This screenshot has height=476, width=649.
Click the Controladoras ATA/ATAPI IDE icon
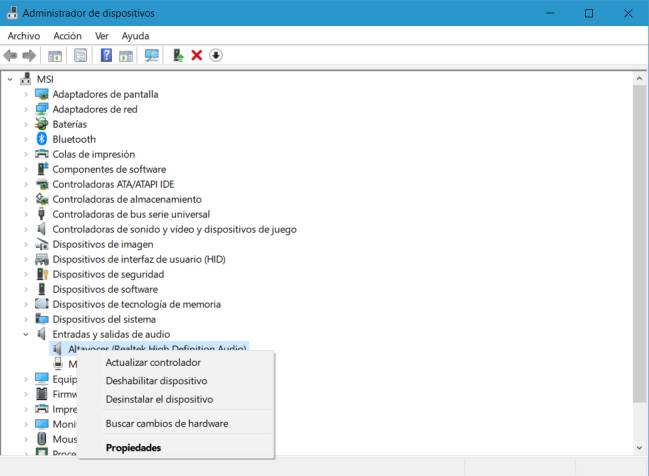[42, 184]
